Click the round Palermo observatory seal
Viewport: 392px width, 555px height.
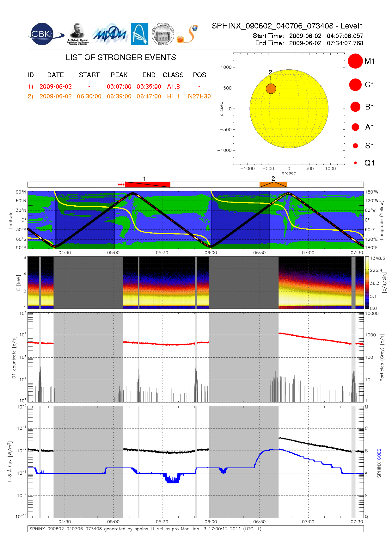pos(163,34)
